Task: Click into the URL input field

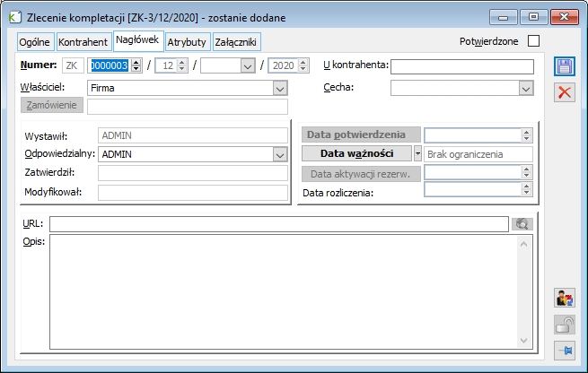Action: pyautogui.click(x=279, y=224)
